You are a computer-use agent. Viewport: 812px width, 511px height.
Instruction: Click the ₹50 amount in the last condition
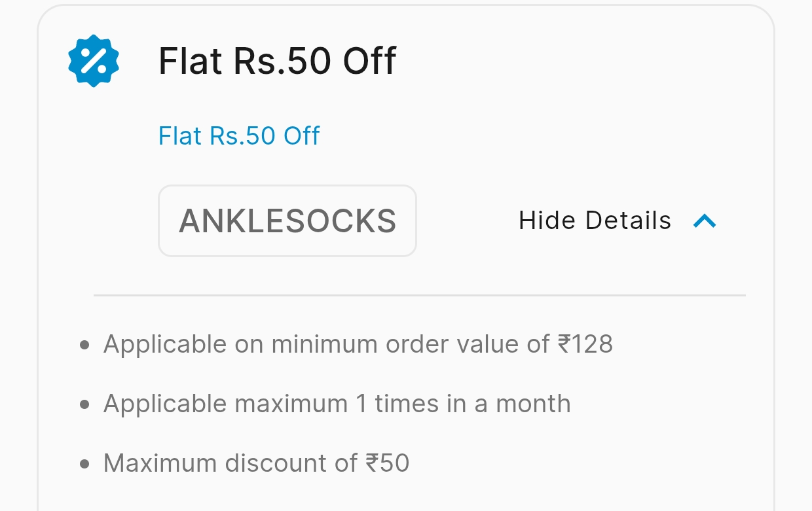387,463
